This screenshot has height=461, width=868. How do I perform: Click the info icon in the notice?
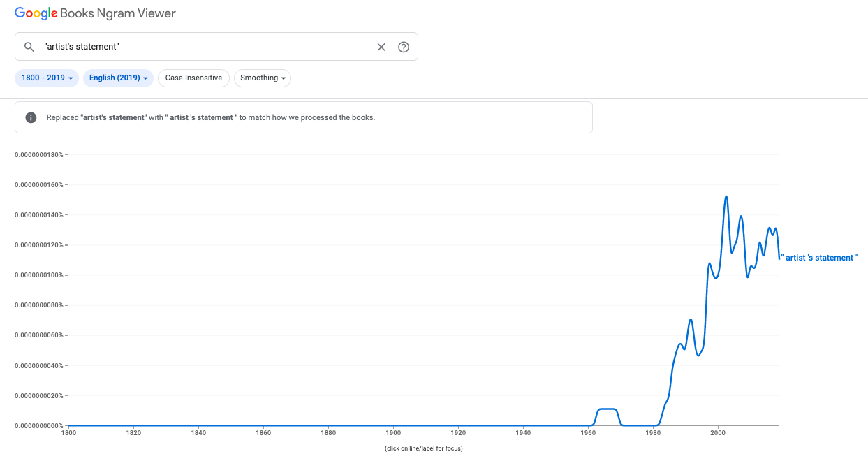[31, 117]
